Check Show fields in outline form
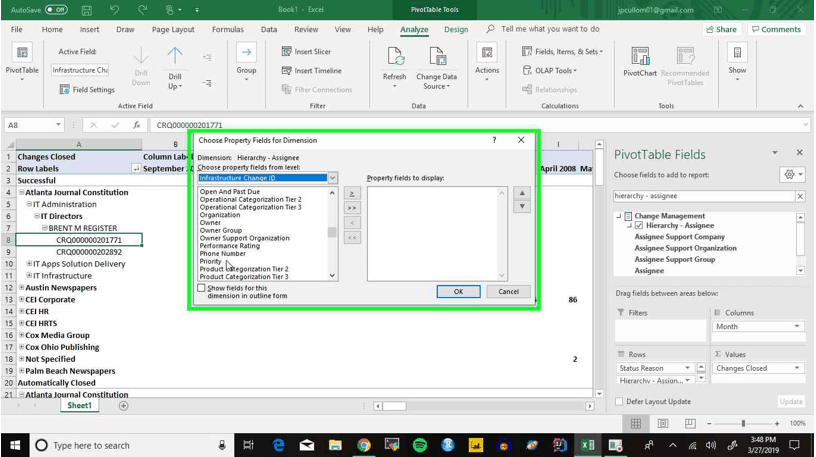The image size is (816, 457). [x=201, y=288]
